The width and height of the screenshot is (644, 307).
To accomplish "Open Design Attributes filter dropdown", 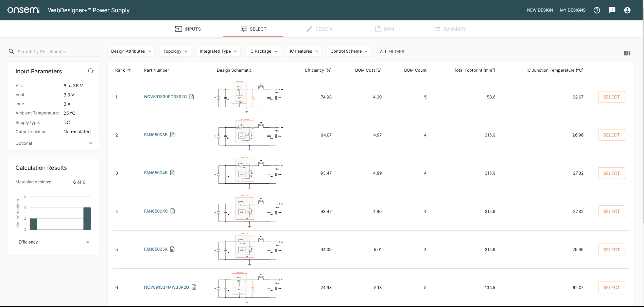I will (131, 51).
